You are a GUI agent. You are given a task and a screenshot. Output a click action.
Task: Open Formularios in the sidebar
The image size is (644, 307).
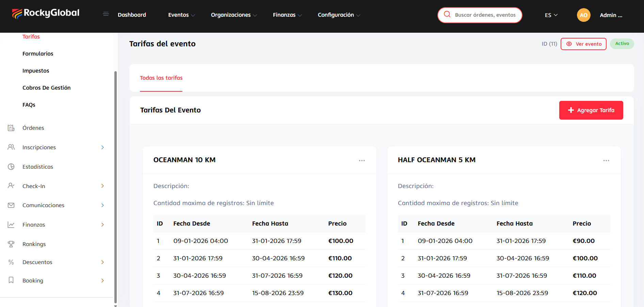pos(38,53)
